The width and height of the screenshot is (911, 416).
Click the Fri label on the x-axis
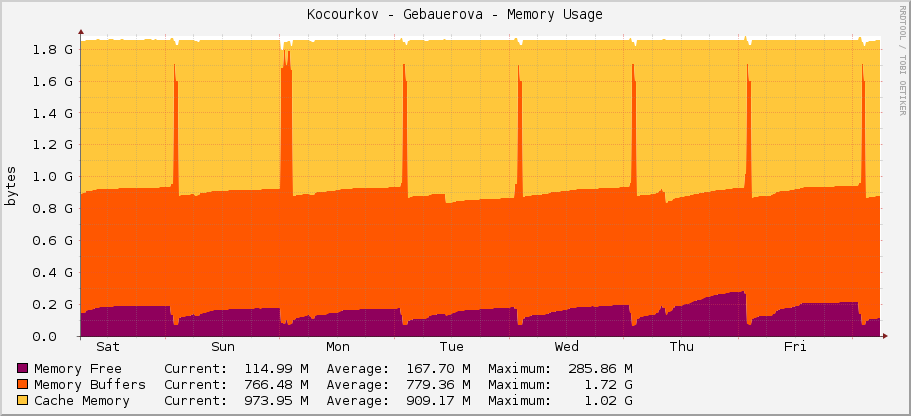click(795, 347)
